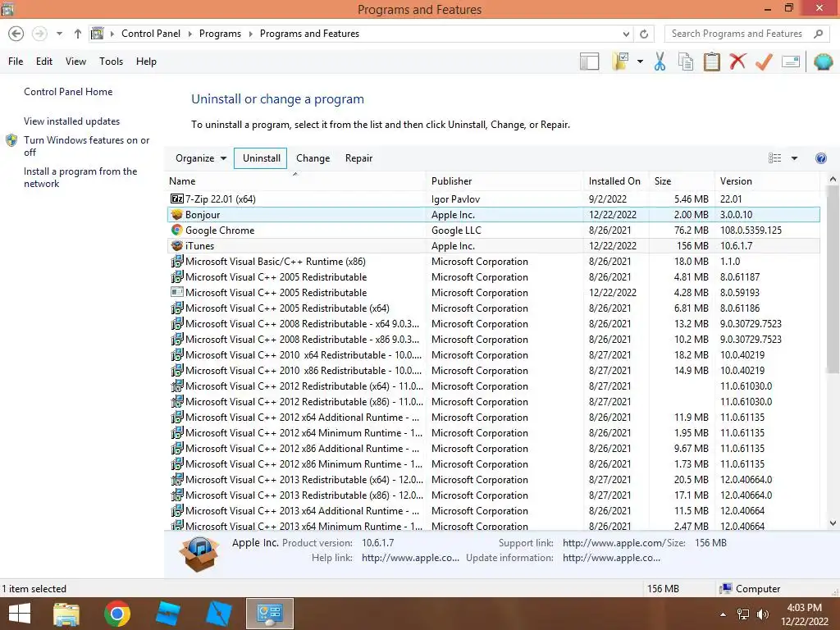Click the orange checkmark Properties icon

pos(764,62)
